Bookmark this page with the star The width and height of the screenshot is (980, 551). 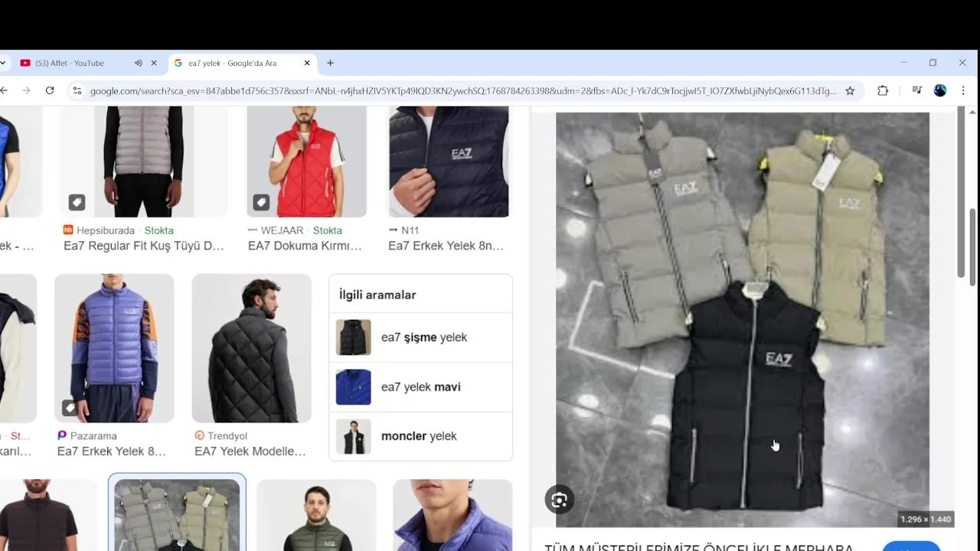850,90
